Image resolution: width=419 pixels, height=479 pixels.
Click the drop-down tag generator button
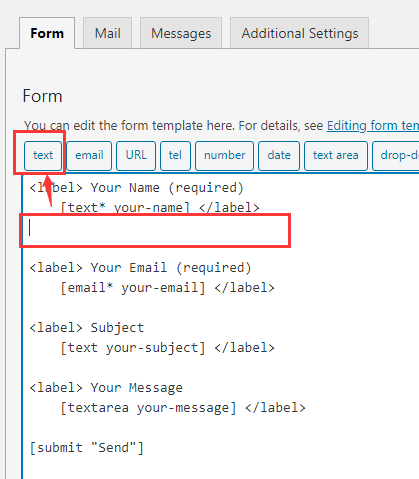point(396,155)
